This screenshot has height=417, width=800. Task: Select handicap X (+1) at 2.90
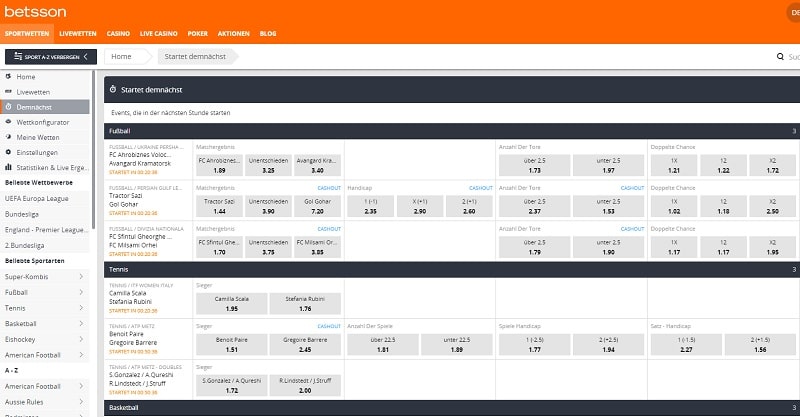coord(420,206)
